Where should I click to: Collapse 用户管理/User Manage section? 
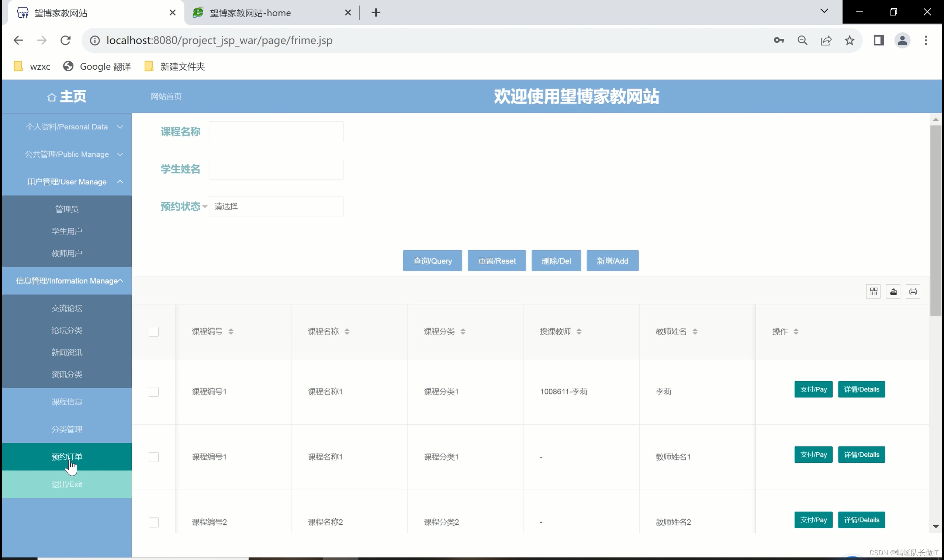(x=67, y=182)
